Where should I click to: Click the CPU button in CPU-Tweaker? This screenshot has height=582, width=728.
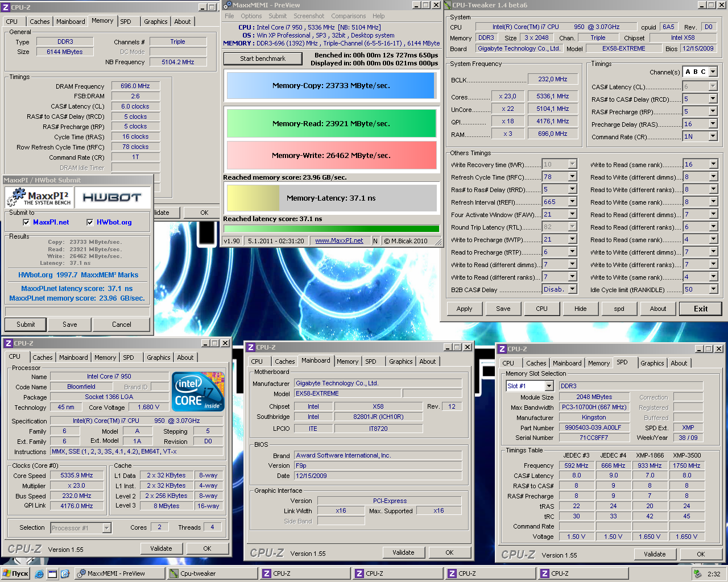(x=541, y=309)
